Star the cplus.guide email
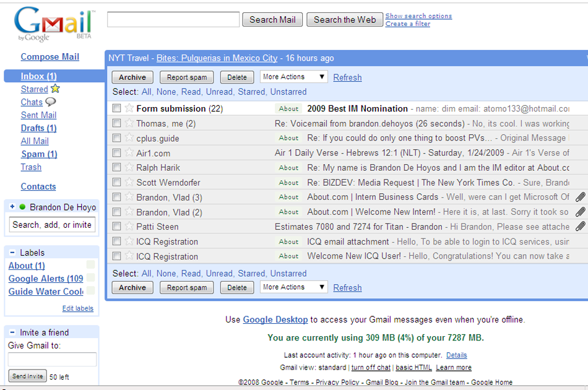This screenshot has width=588, height=390. tap(129, 137)
